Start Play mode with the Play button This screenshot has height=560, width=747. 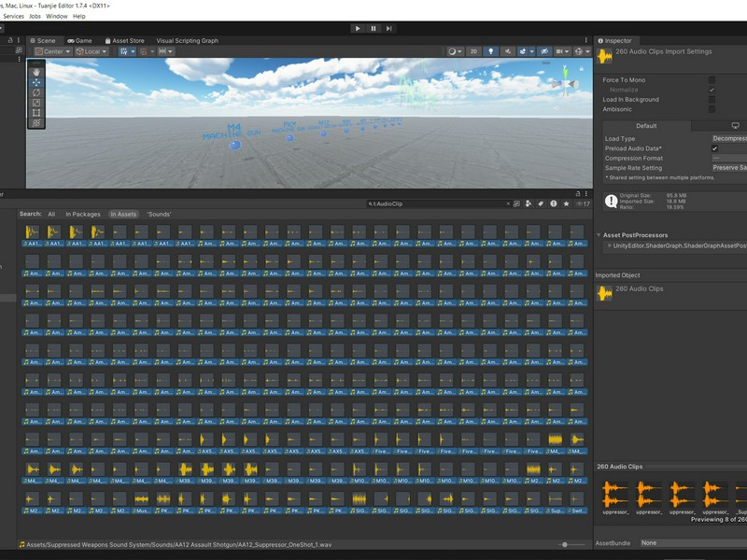coord(358,29)
